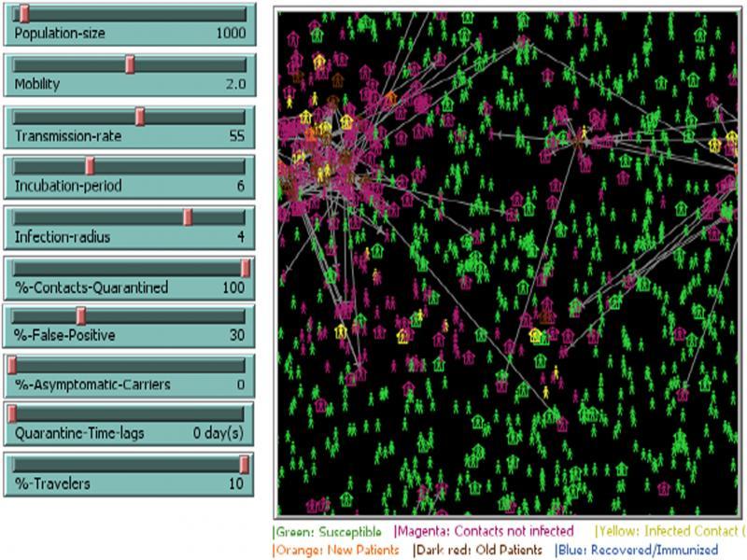Click the Incubation-period slider knob
Image resolution: width=747 pixels, height=560 pixels.
pos(90,166)
